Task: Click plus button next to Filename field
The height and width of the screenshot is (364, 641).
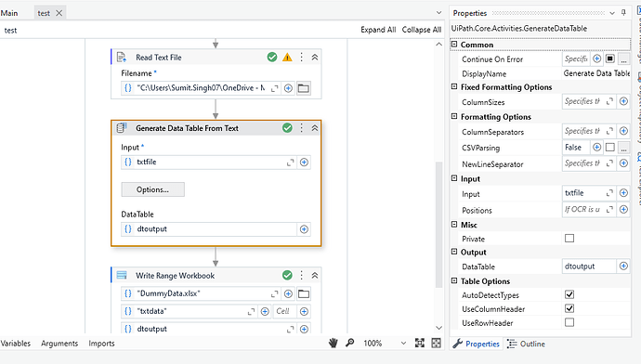Action: [x=288, y=88]
